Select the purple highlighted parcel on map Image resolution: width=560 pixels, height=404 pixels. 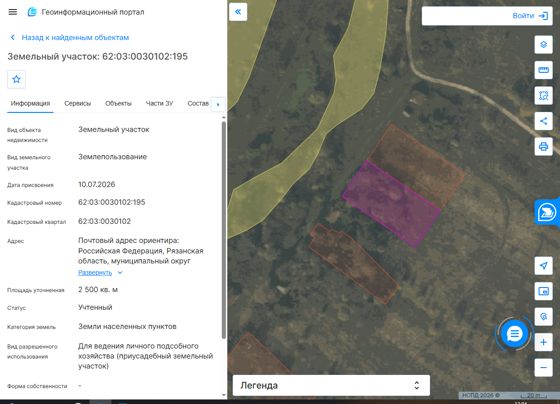coord(391,204)
